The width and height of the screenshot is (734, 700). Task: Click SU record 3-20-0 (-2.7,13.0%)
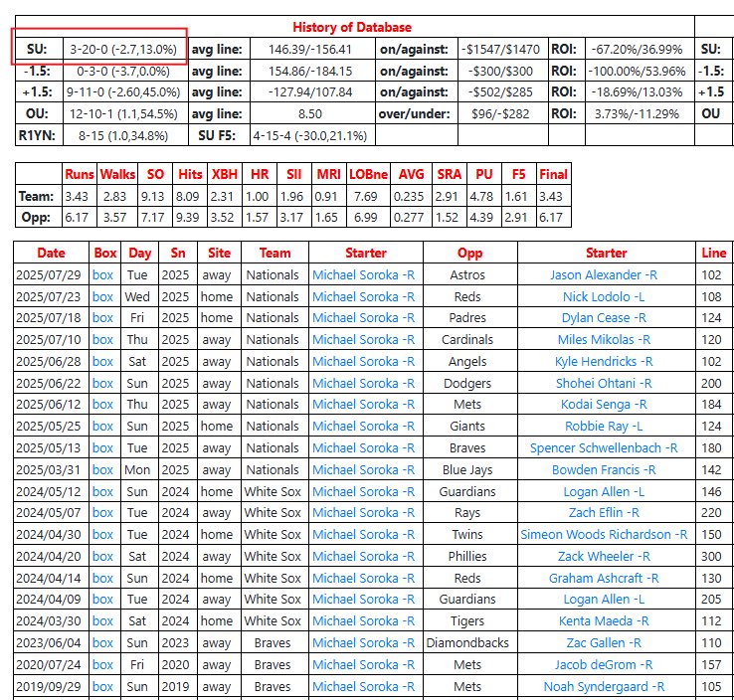point(123,49)
